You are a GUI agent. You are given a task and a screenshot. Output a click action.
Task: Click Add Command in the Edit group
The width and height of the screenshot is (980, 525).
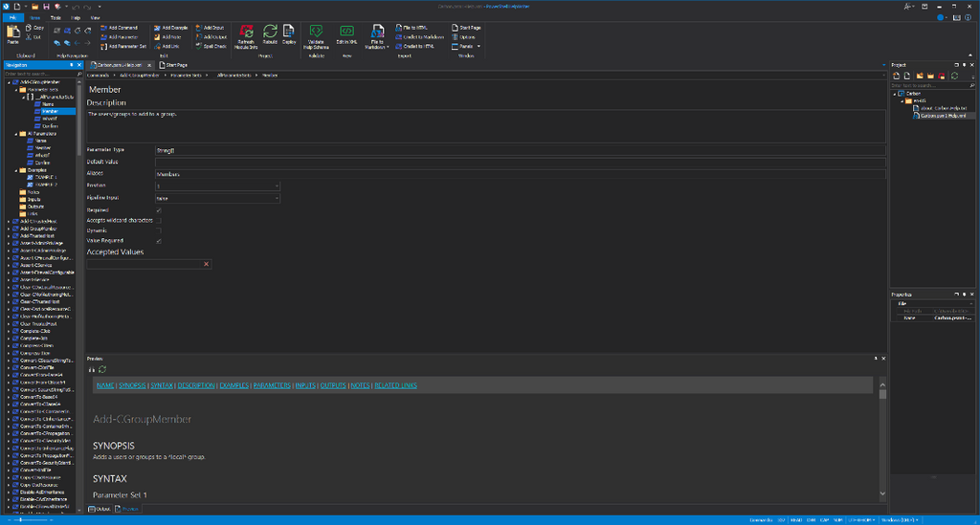coord(119,28)
